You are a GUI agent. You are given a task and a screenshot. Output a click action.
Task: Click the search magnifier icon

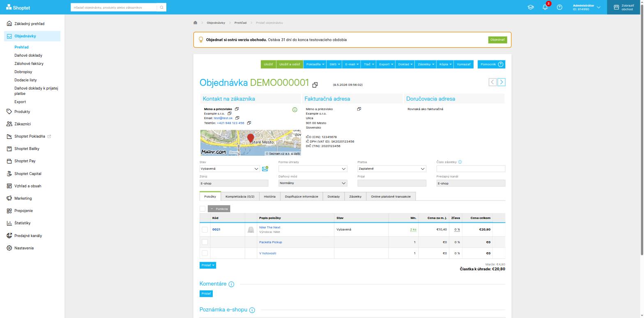162,7
